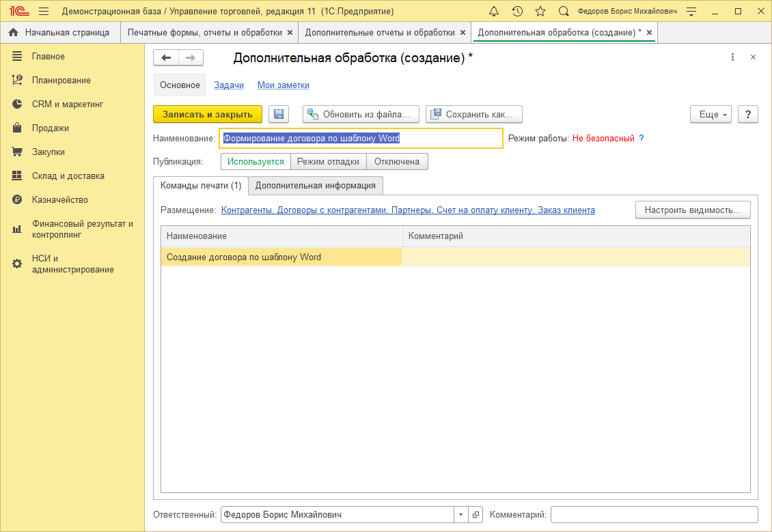This screenshot has height=532, width=772.
Task: Set publication to Отключена
Action: (x=397, y=162)
